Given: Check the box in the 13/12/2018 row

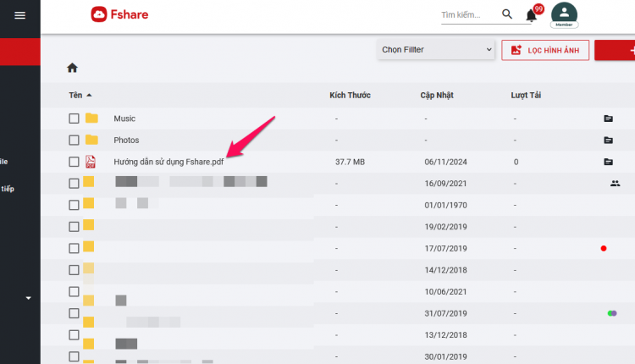Looking at the screenshot, I should click(x=74, y=335).
